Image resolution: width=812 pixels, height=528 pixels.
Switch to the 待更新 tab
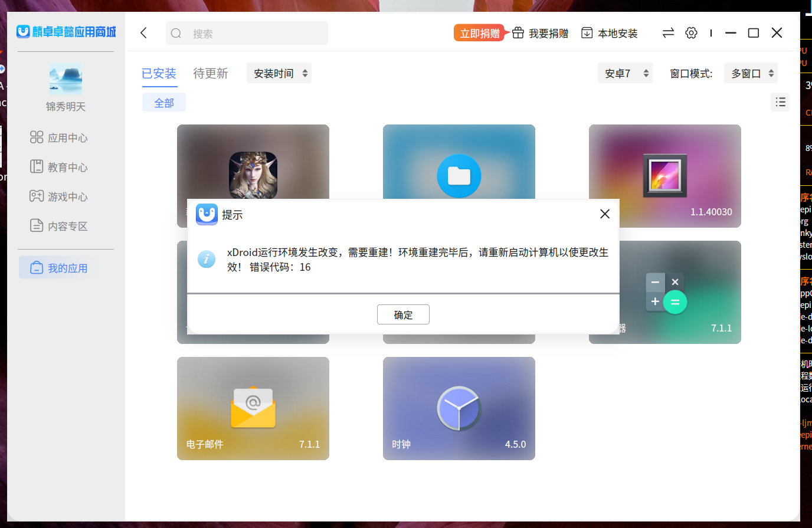click(x=211, y=73)
